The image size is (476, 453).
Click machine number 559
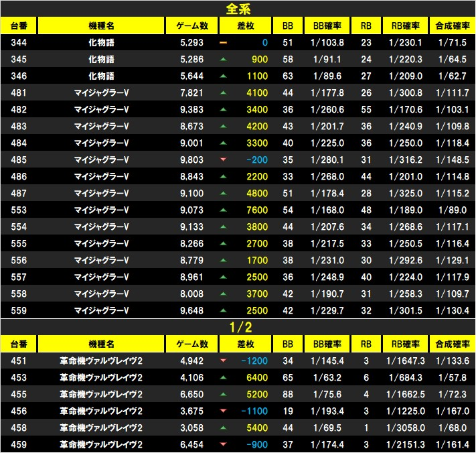(x=19, y=310)
